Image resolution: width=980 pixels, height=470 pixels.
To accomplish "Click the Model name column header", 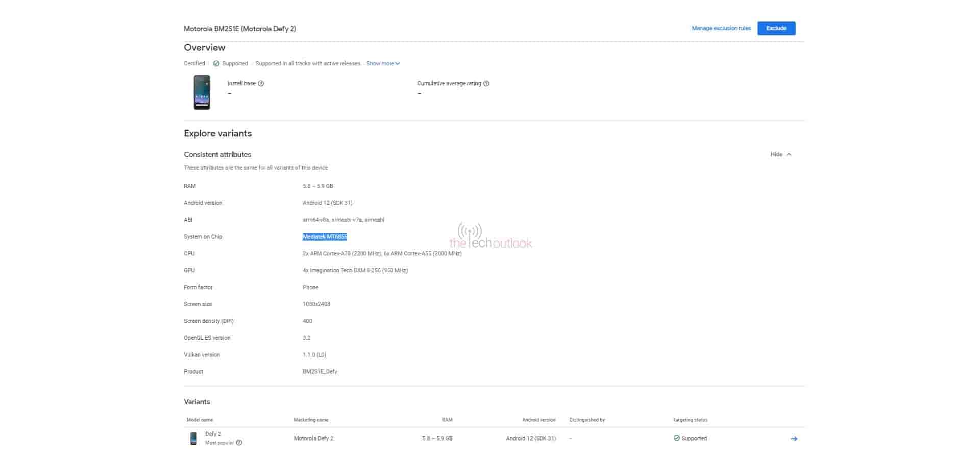I will [x=200, y=420].
